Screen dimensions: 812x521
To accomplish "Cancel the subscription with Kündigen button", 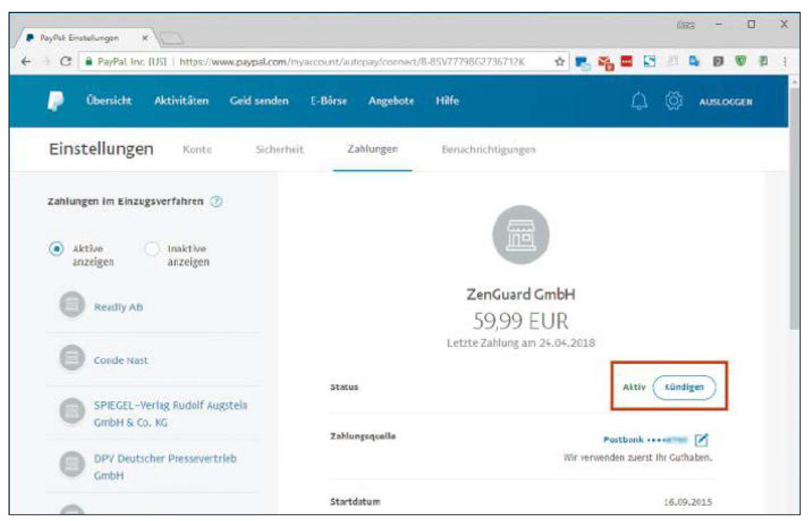I will (684, 387).
